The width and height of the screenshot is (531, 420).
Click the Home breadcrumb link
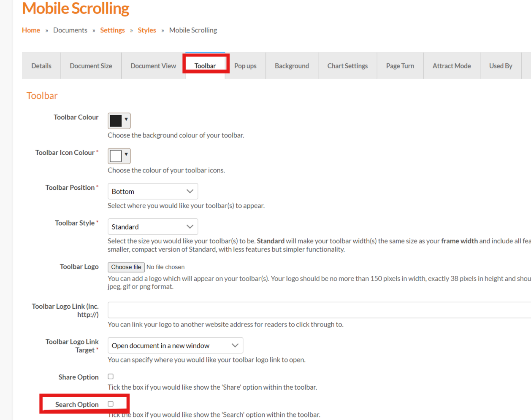pos(31,30)
